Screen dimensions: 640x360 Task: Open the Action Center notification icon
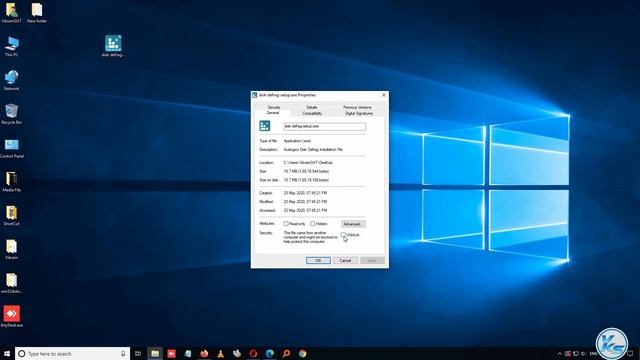630,353
